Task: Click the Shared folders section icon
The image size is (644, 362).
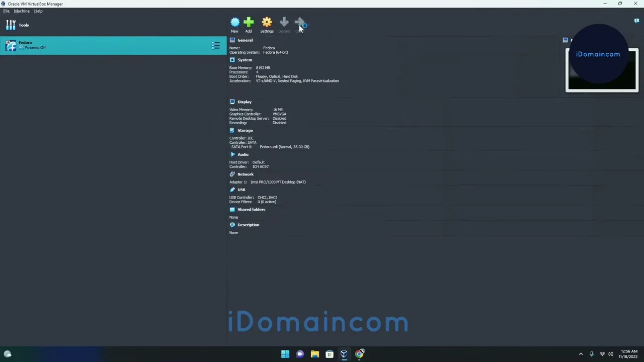Action: coord(232,210)
